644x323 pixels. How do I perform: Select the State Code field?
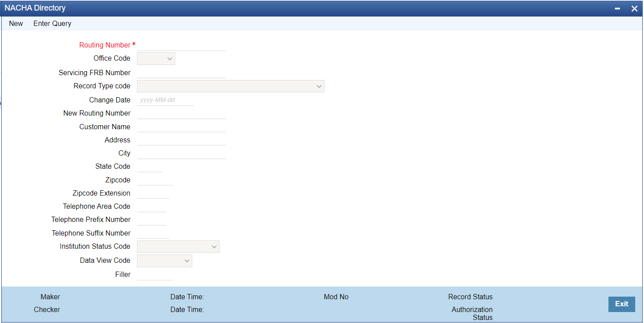tap(150, 166)
